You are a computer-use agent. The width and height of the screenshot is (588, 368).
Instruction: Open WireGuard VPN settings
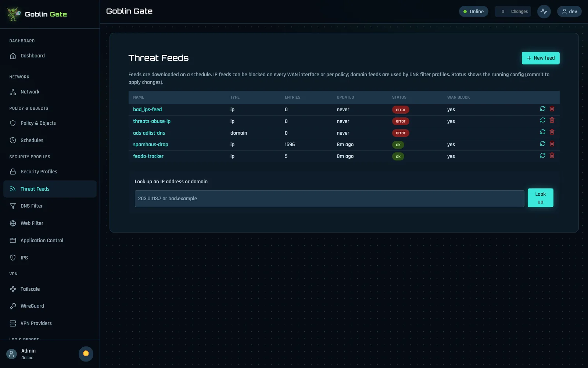(50, 306)
